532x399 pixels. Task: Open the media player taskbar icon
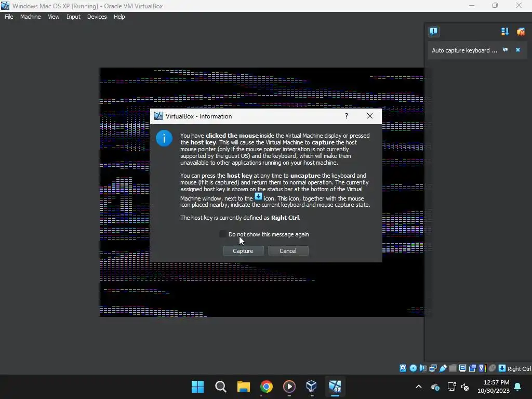click(x=289, y=387)
